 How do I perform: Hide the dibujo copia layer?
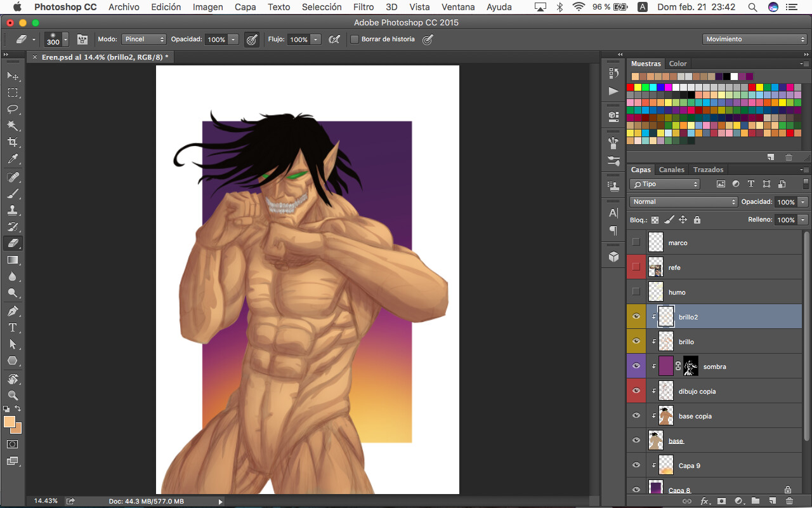636,391
